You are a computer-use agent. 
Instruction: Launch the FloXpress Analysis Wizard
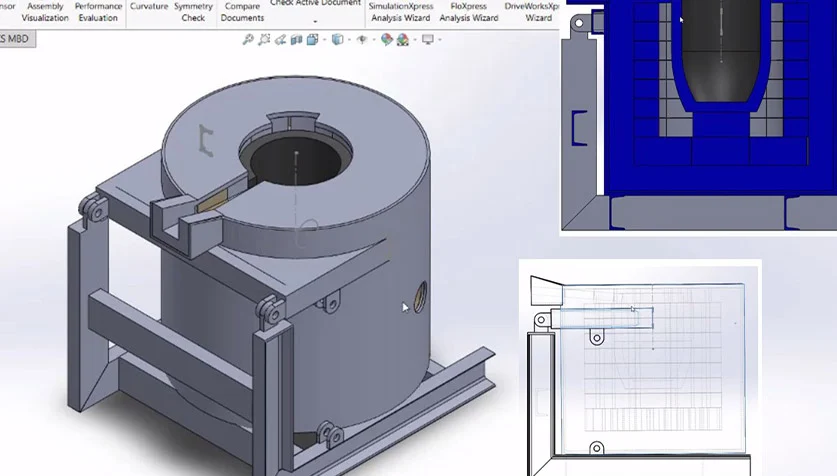469,12
